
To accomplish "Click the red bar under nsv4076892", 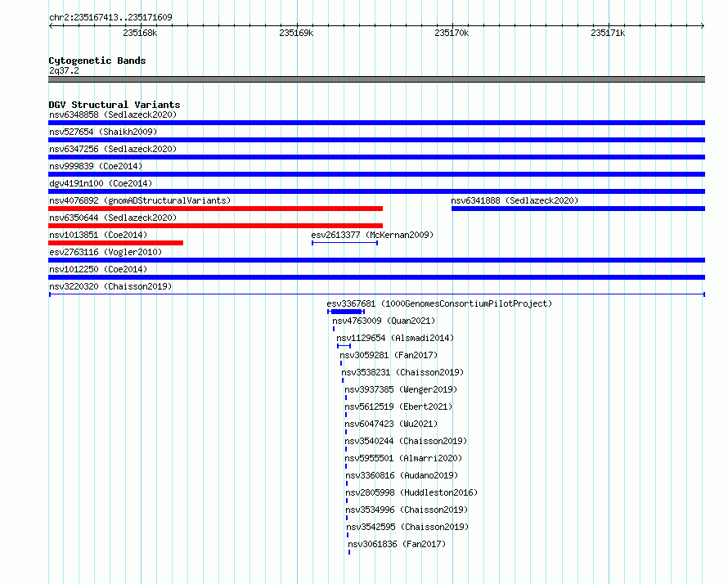I will pos(215,209).
